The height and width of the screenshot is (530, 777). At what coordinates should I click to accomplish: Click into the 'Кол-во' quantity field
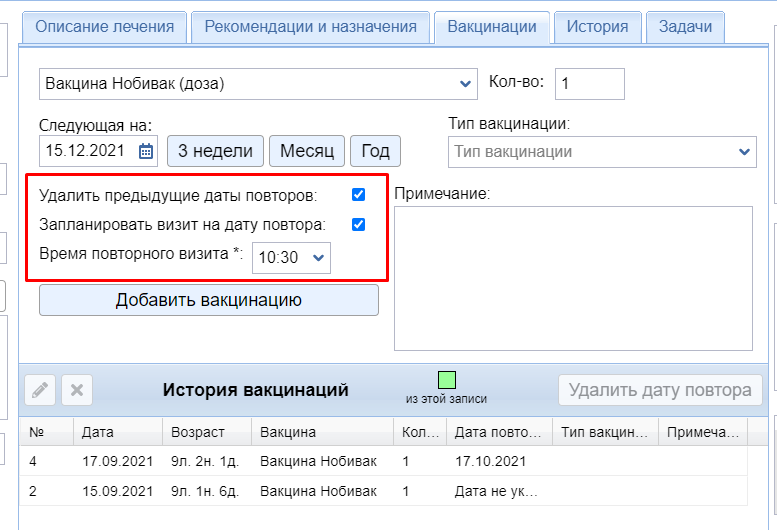(x=589, y=84)
